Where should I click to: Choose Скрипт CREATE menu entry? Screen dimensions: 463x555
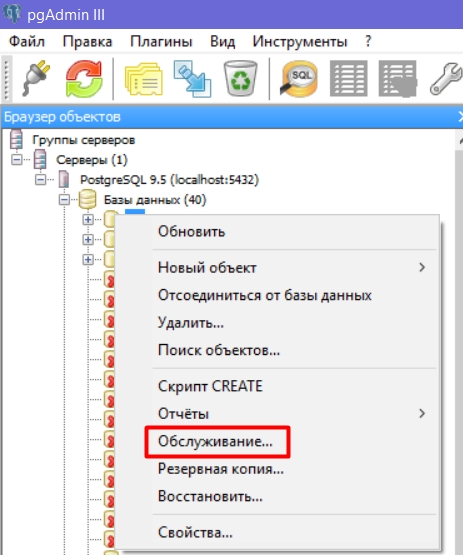click(x=278, y=386)
